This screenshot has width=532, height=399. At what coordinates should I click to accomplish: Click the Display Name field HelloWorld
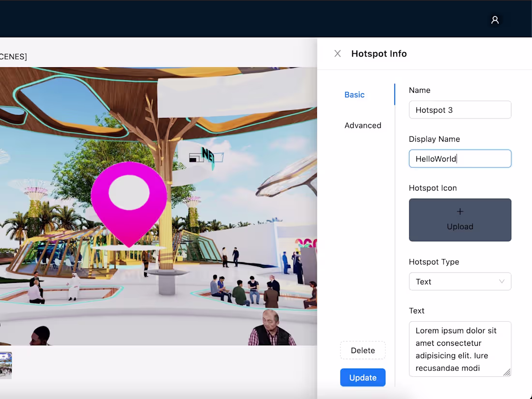(x=460, y=159)
